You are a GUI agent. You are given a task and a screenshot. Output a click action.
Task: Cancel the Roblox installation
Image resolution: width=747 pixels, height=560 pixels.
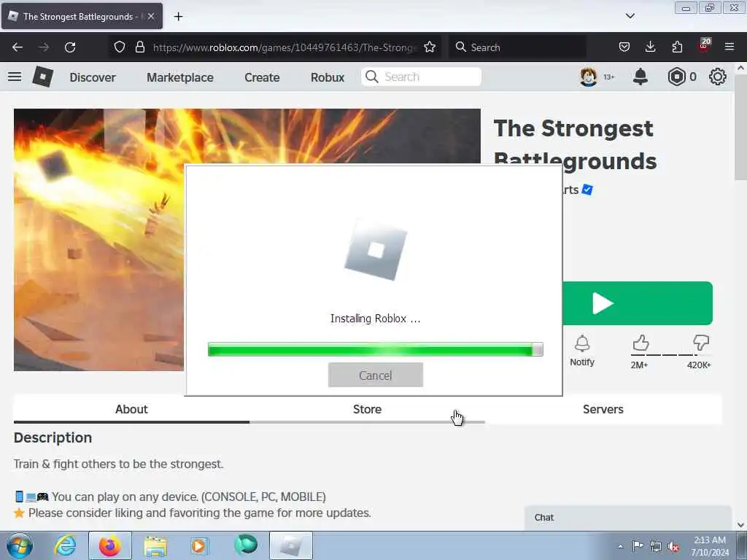(x=376, y=376)
